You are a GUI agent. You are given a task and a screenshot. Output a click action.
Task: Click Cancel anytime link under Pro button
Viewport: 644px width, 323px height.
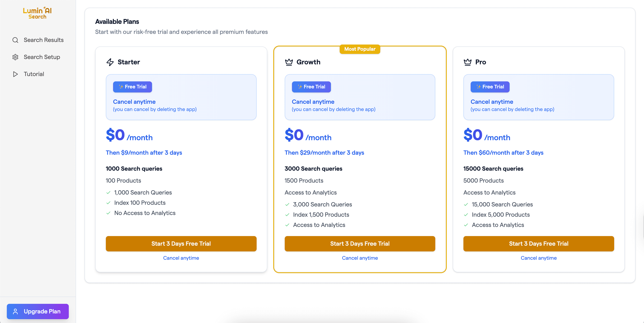point(539,258)
